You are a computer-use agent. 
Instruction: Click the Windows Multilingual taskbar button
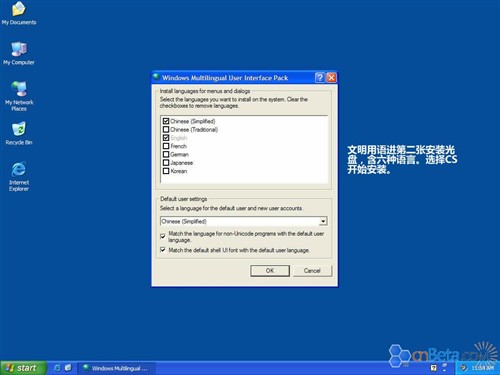click(x=116, y=368)
